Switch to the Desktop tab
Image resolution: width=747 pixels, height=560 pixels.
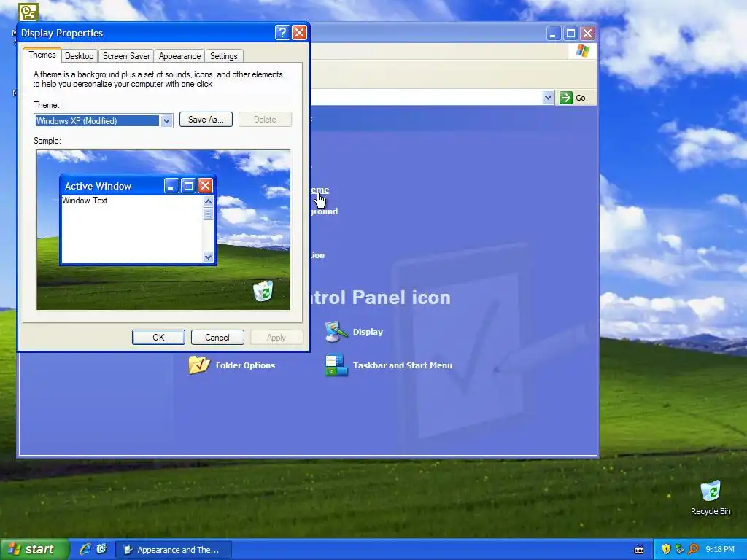[x=79, y=56]
